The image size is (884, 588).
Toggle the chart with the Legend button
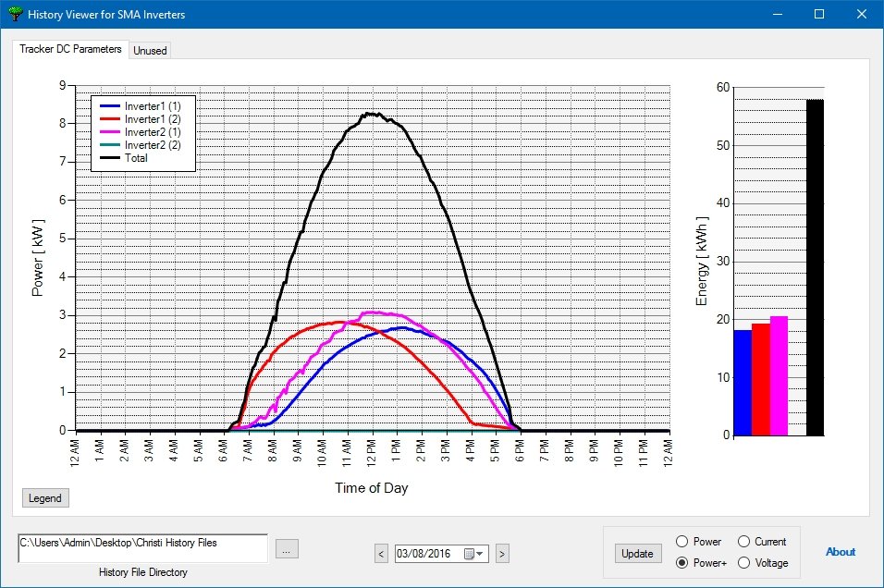(x=45, y=497)
